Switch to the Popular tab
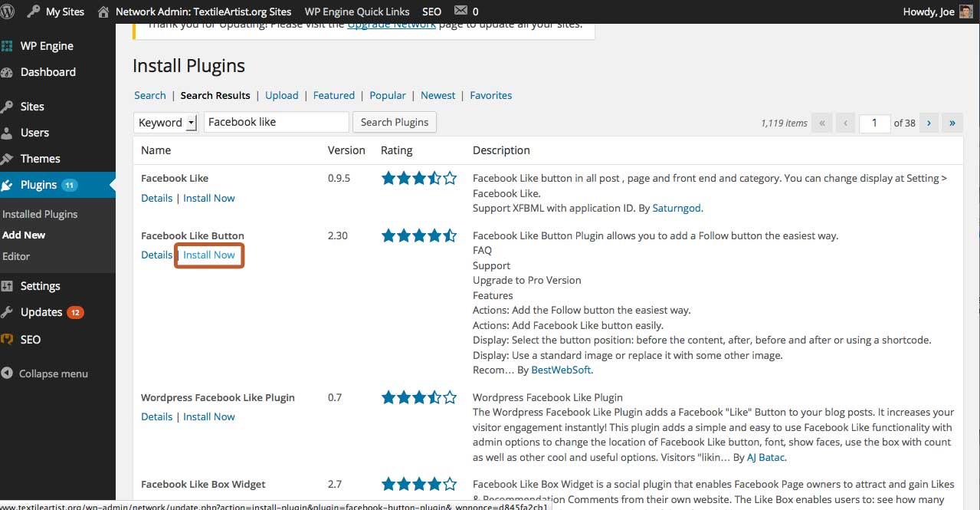The height and width of the screenshot is (510, 980). point(388,95)
